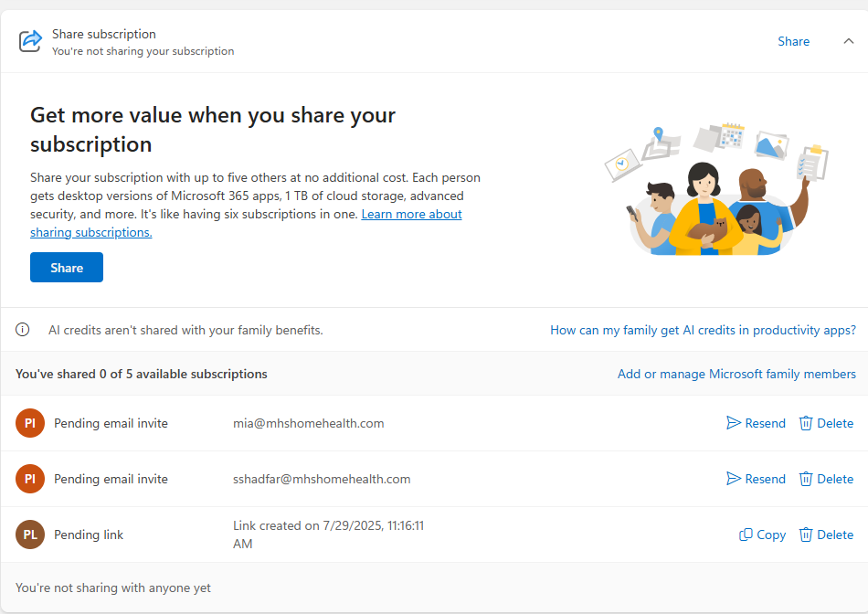Delete invite for sshadfar@mhshomehealth.com
Viewport: 868px width, 614px height.
[x=826, y=479]
